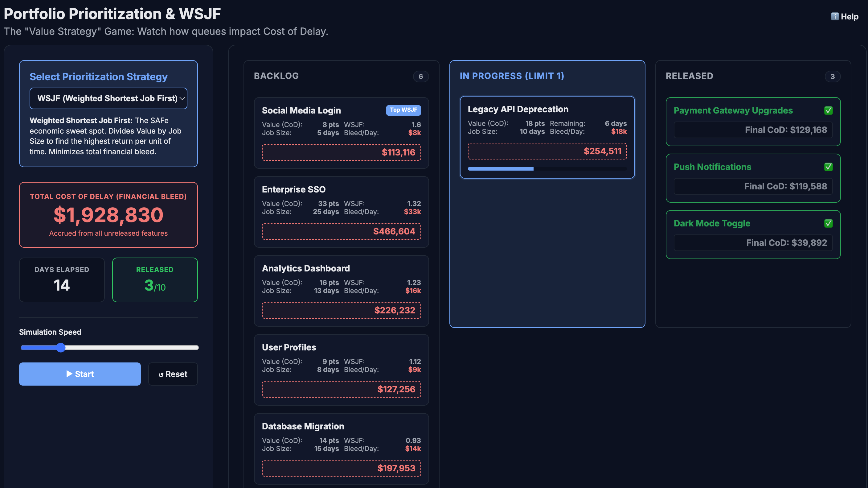Viewport: 868px width, 488px height.
Task: Click the $1,928,830 total cost of delay
Action: click(108, 215)
